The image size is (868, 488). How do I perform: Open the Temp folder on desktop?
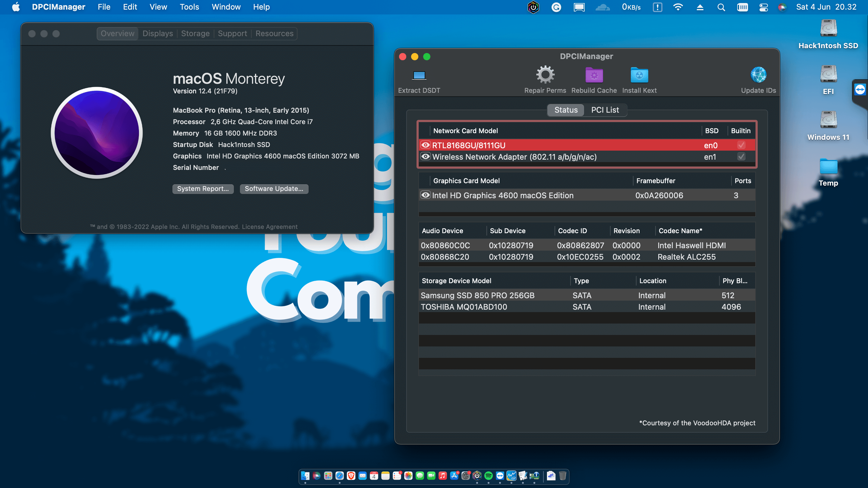click(828, 166)
